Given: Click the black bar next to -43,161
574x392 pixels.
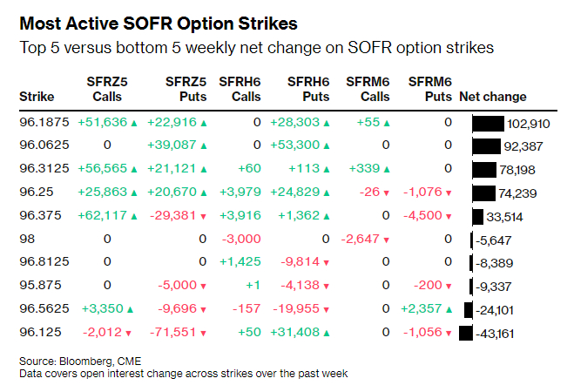Looking at the screenshot, I should [465, 333].
